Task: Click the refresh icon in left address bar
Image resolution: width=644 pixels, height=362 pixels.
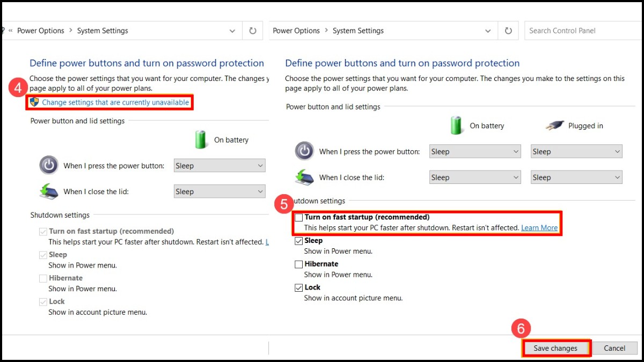Action: pos(253,31)
